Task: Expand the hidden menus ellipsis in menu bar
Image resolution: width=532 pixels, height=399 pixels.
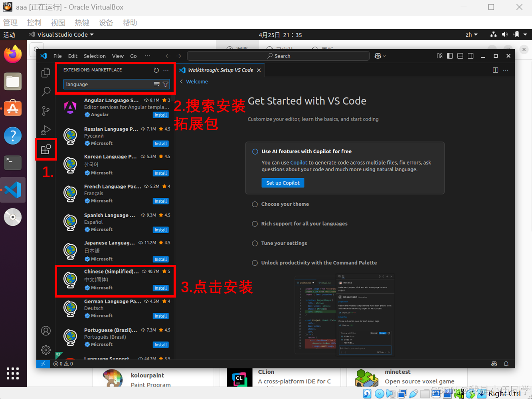Action: (147, 56)
